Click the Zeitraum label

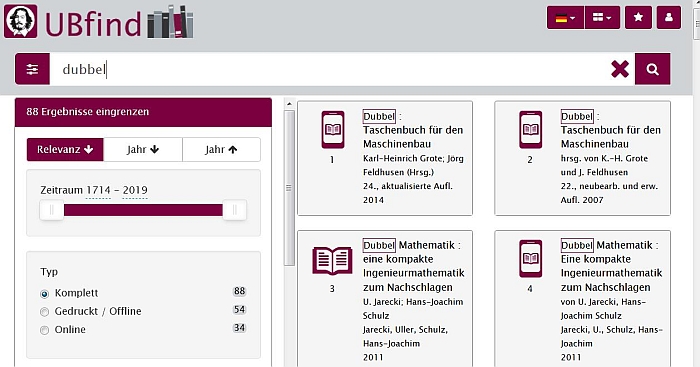62,190
